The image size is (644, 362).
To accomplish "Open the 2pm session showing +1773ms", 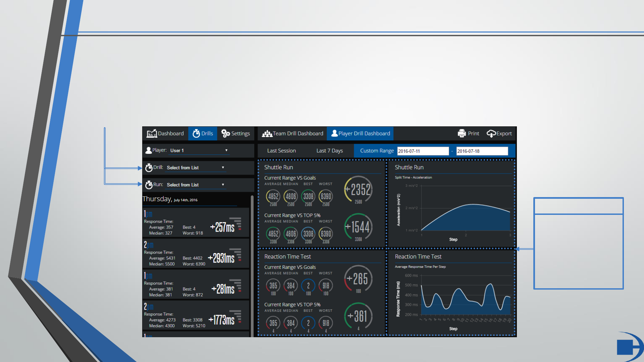I will 196,315.
